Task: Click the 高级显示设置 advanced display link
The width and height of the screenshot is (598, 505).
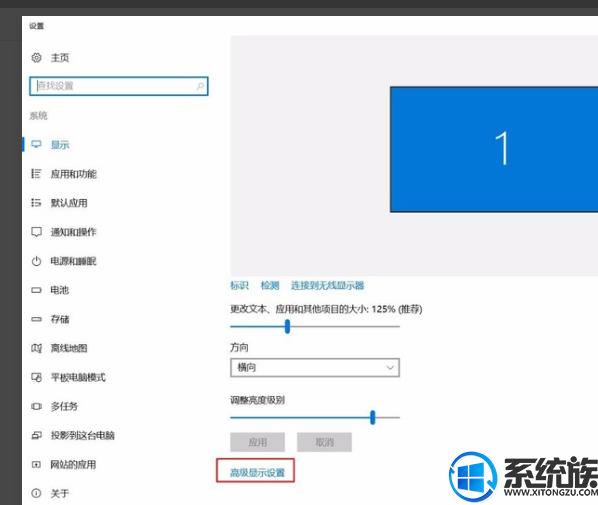Action: pos(257,473)
